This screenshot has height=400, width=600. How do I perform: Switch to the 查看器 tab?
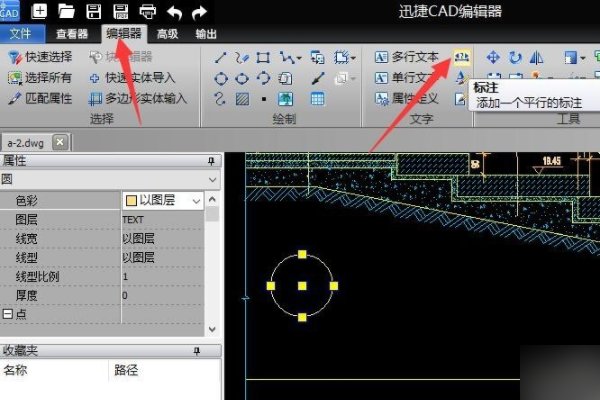coord(72,34)
